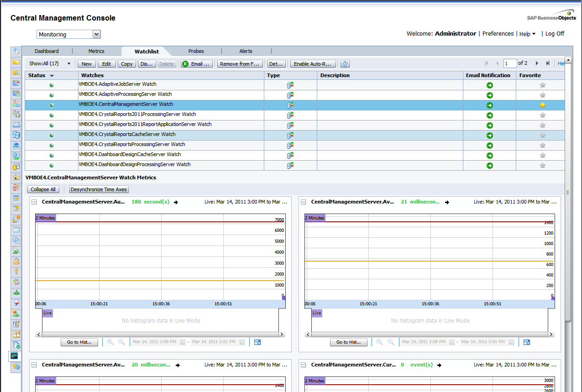The width and height of the screenshot is (582, 392).
Task: Open the calendar grid sidebar icon
Action: pos(16,198)
